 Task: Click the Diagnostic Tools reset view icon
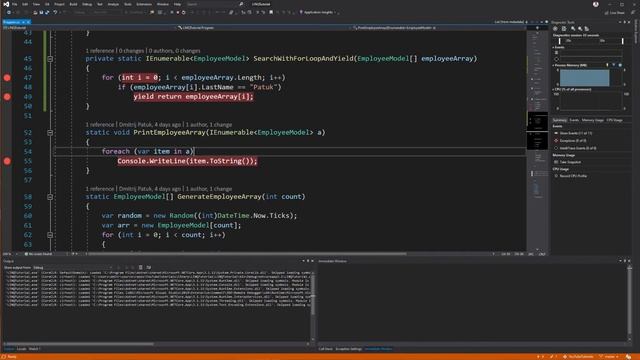tap(587, 29)
